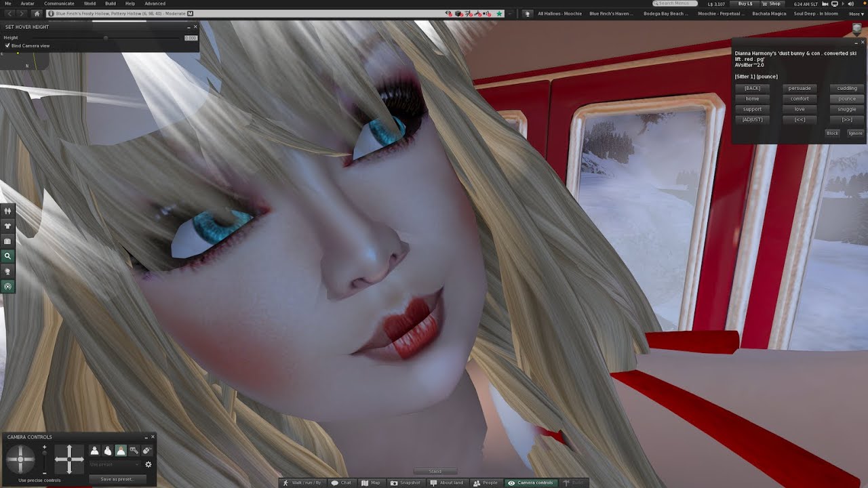This screenshot has width=868, height=488.
Task: Open the Me menu
Action: click(8, 3)
